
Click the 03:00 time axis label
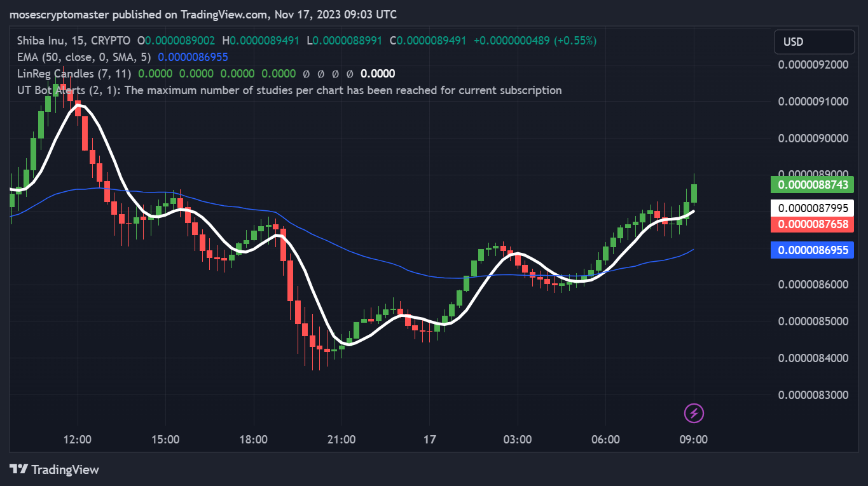point(518,439)
